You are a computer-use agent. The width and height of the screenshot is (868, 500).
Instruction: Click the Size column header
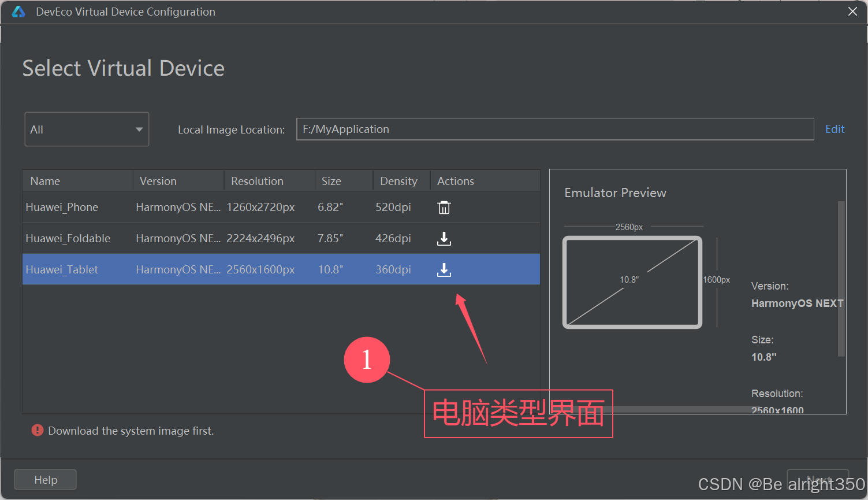pos(344,181)
